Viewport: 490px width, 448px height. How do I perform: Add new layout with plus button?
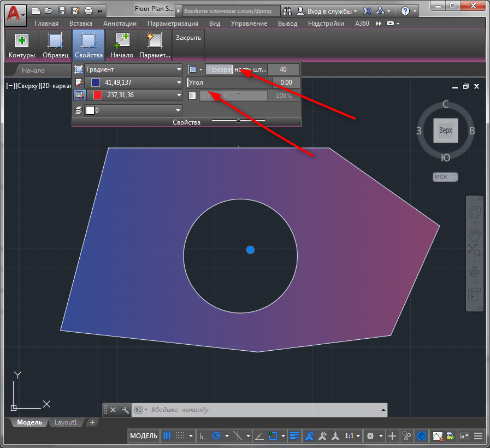pos(92,422)
